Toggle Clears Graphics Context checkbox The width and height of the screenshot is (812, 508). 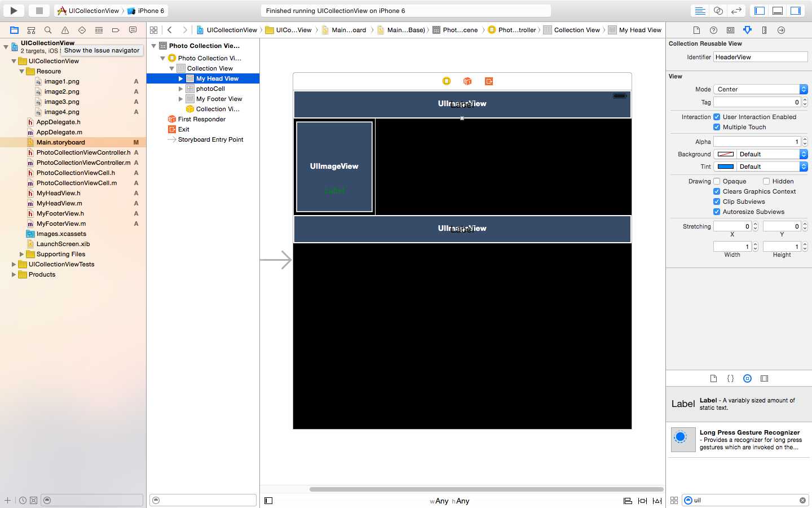(717, 191)
